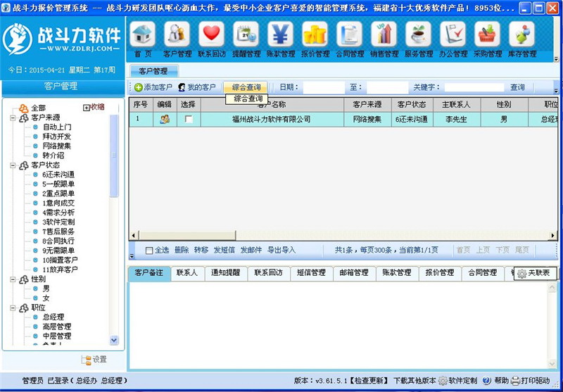Screen dimensions: 563x392
Task: Select 总经理 in the tree
Action: [53, 317]
